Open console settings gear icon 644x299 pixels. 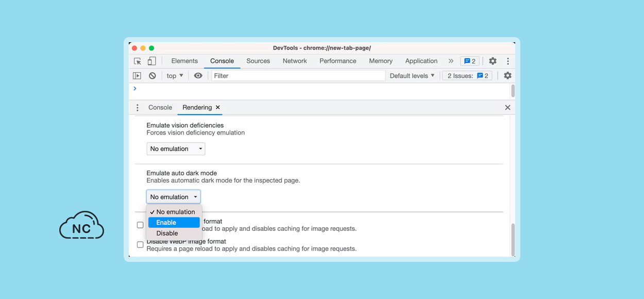coord(507,76)
